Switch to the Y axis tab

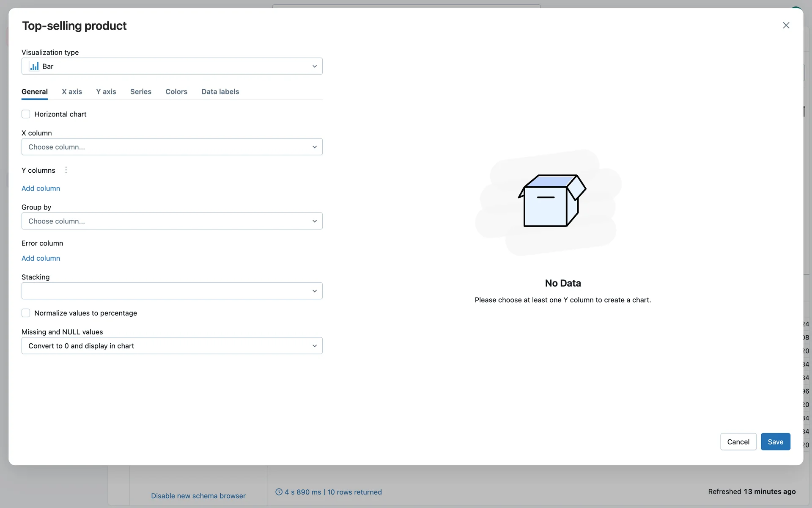coord(106,91)
